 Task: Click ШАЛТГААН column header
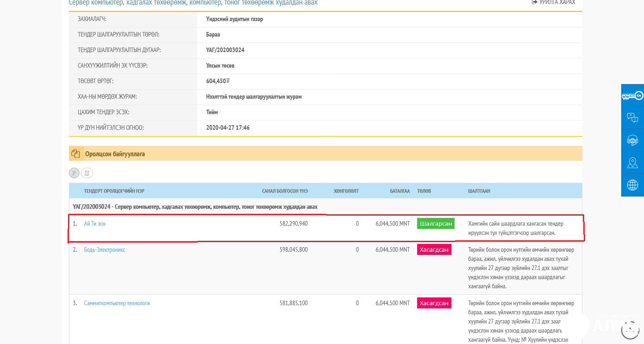click(x=479, y=191)
